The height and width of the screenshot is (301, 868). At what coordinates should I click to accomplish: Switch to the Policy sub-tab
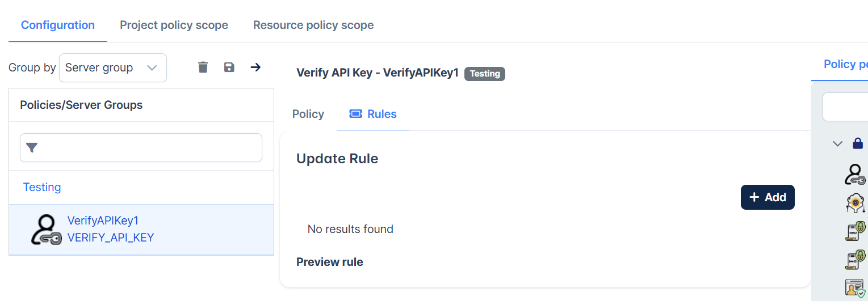(x=308, y=114)
